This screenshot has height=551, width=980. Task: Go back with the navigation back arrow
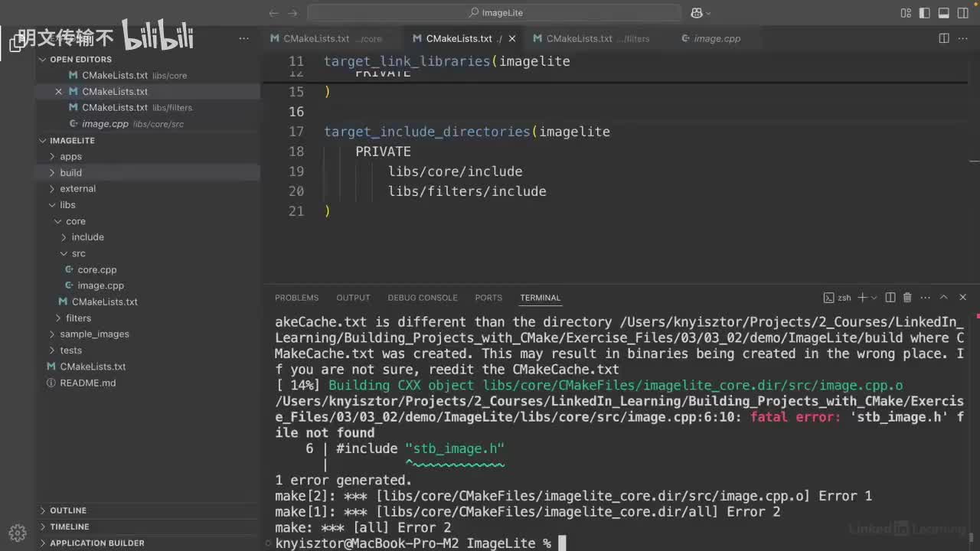274,13
